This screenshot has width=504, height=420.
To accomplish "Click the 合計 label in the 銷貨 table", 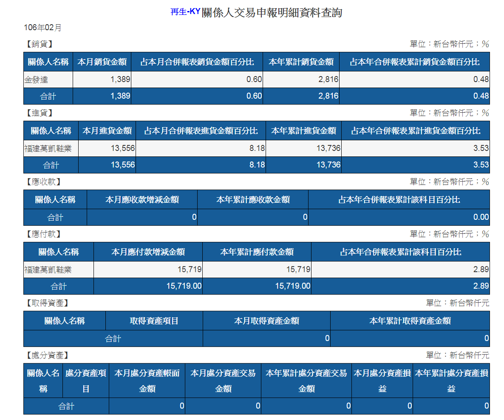I will pos(48,96).
